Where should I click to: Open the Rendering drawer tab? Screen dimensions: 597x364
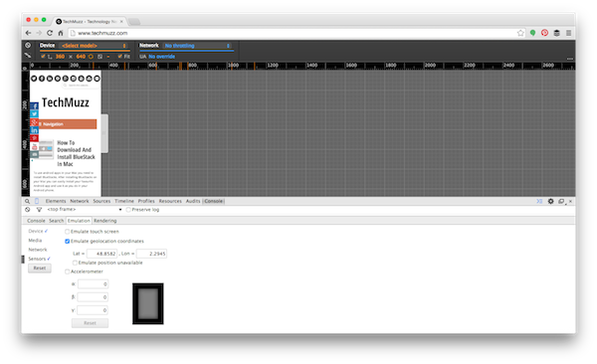[x=105, y=221]
